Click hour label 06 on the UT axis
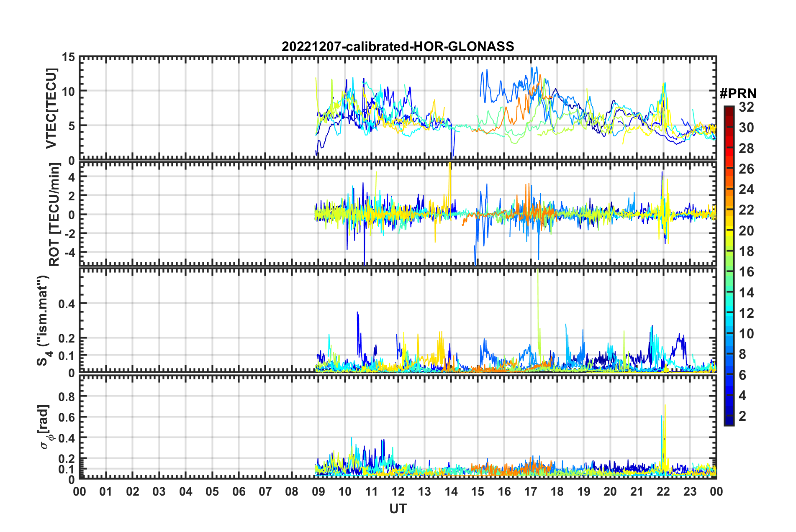Image resolution: width=796 pixels, height=532 pixels. pos(239,491)
